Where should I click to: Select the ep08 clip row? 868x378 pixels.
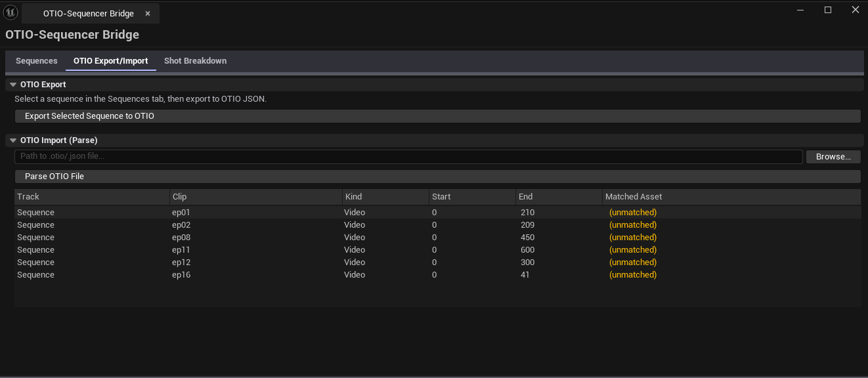pyautogui.click(x=437, y=238)
